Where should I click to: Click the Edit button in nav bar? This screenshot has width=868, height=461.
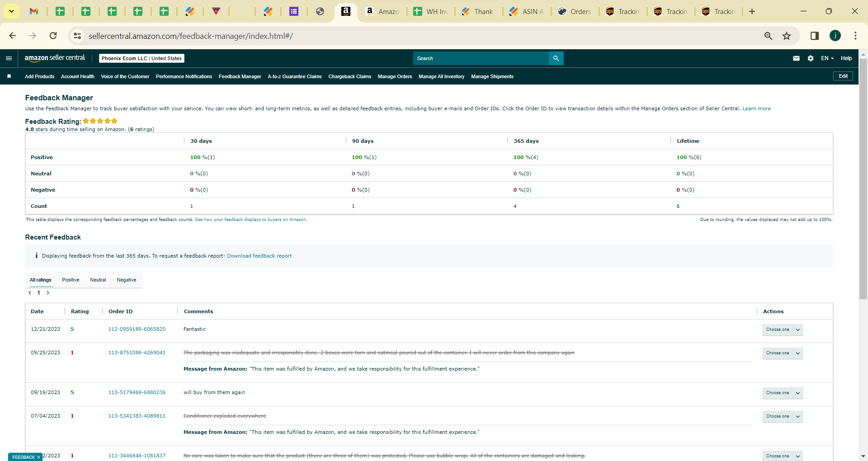pyautogui.click(x=843, y=76)
